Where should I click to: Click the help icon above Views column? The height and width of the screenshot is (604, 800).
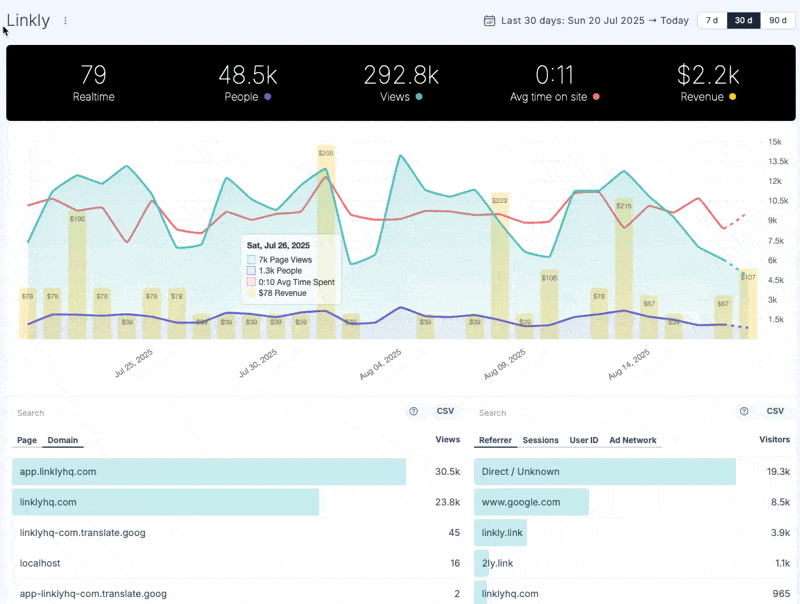pyautogui.click(x=413, y=411)
